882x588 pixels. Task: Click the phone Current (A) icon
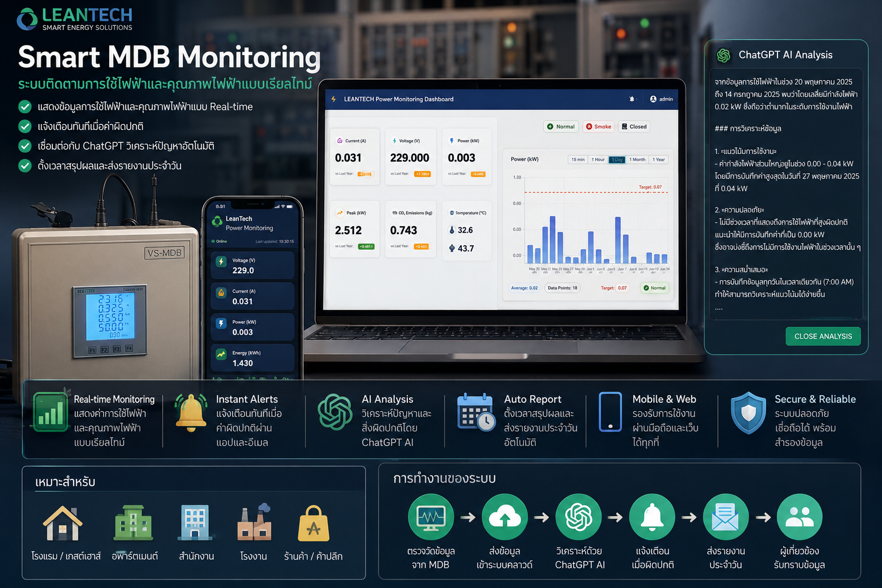point(221,293)
